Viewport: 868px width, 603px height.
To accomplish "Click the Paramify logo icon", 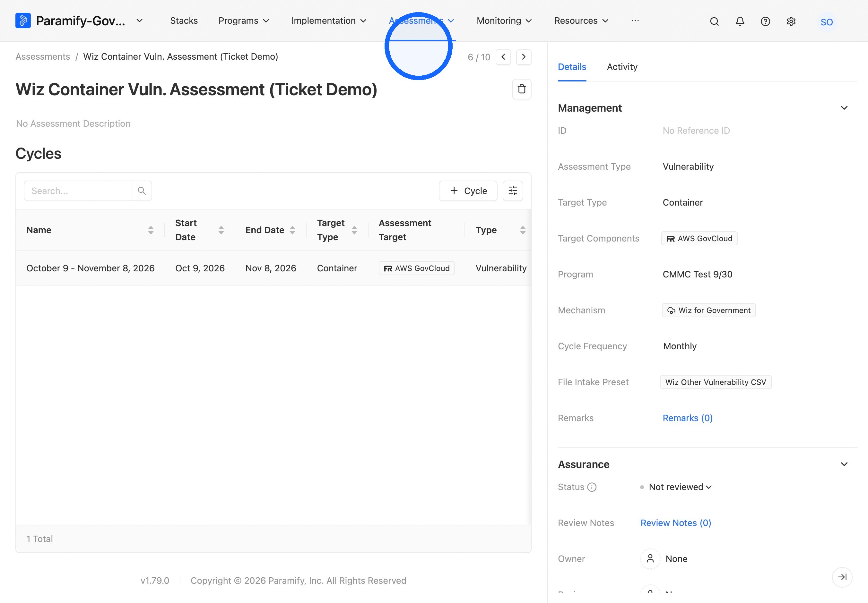I will click(x=23, y=21).
